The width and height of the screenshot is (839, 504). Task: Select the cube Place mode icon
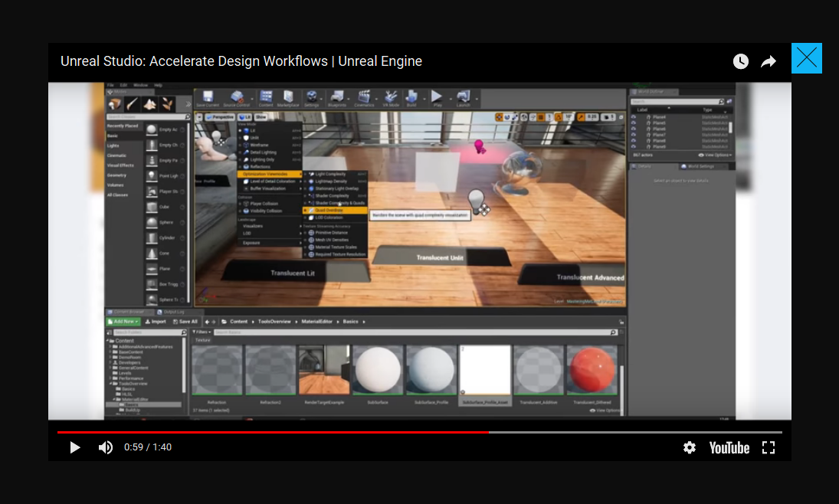(x=152, y=208)
